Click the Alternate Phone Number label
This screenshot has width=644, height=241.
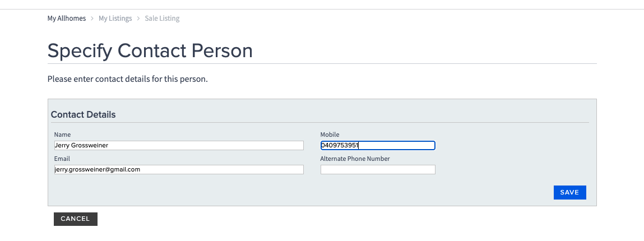[x=355, y=159]
